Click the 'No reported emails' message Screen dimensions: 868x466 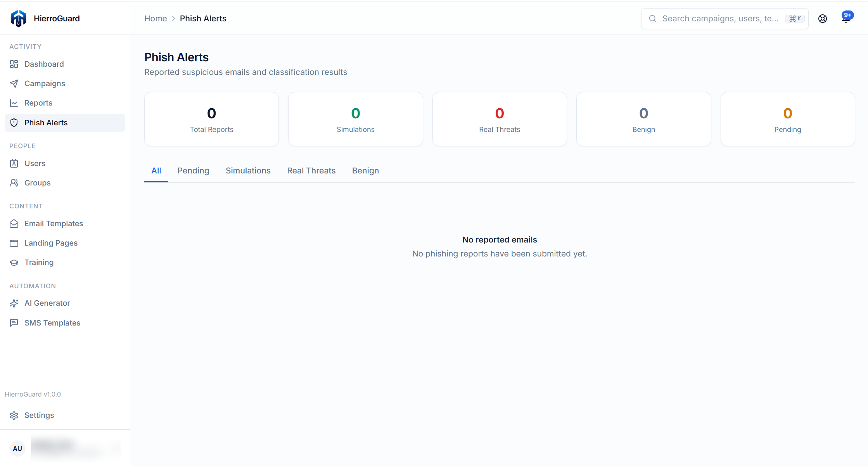500,240
